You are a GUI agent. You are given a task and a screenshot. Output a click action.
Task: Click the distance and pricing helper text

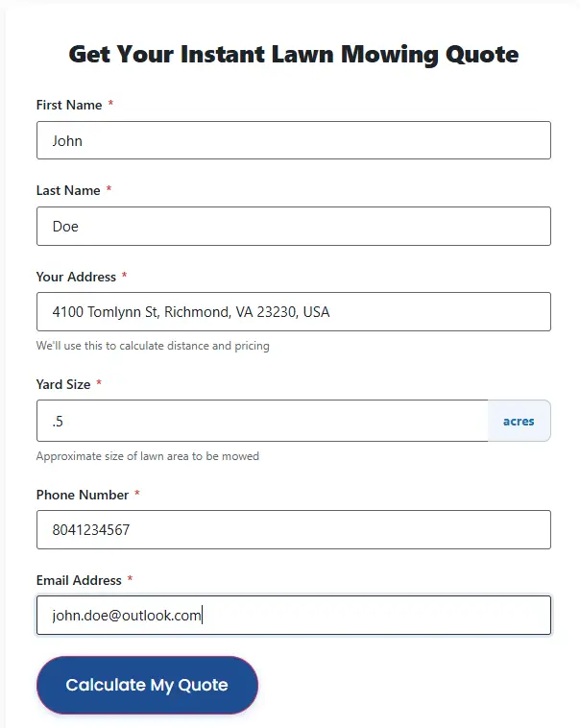pos(153,346)
